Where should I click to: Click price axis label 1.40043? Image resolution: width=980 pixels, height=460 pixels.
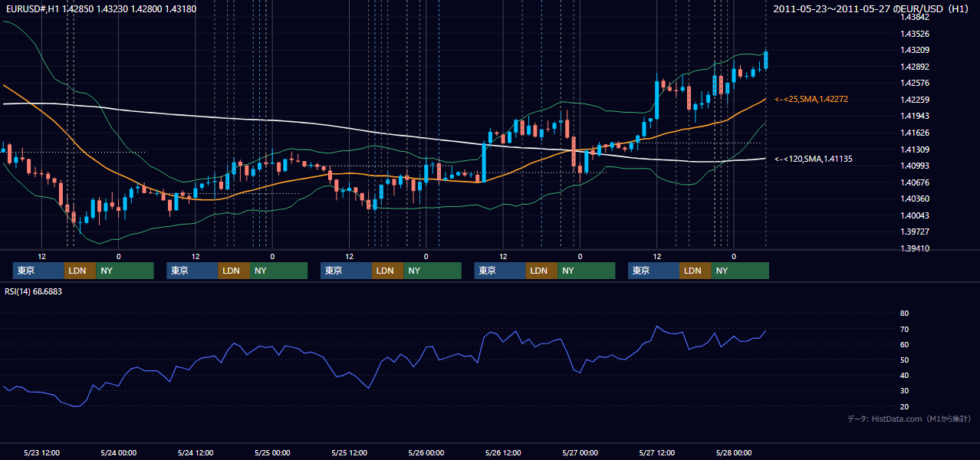(x=914, y=215)
